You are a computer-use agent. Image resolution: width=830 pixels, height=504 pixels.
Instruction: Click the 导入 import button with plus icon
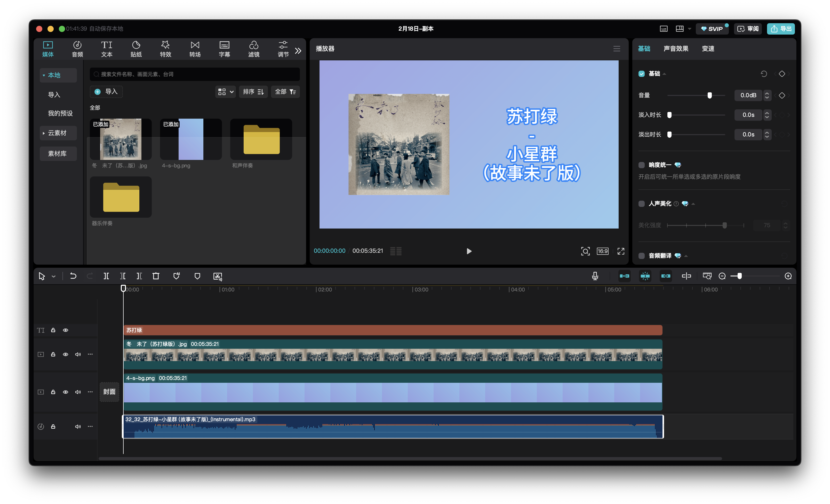[x=106, y=92]
